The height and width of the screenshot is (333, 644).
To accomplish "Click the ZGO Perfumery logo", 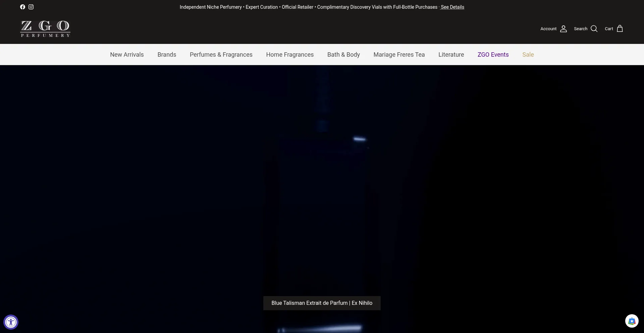I will [45, 29].
